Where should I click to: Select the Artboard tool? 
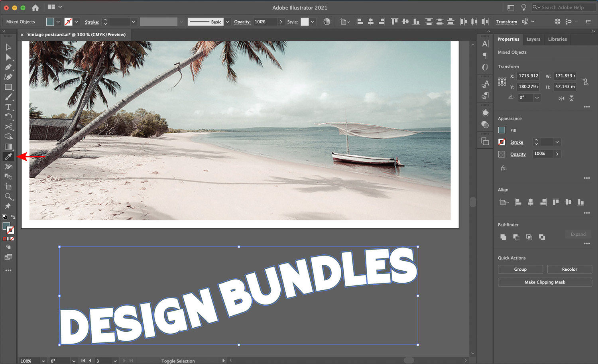pyautogui.click(x=8, y=187)
